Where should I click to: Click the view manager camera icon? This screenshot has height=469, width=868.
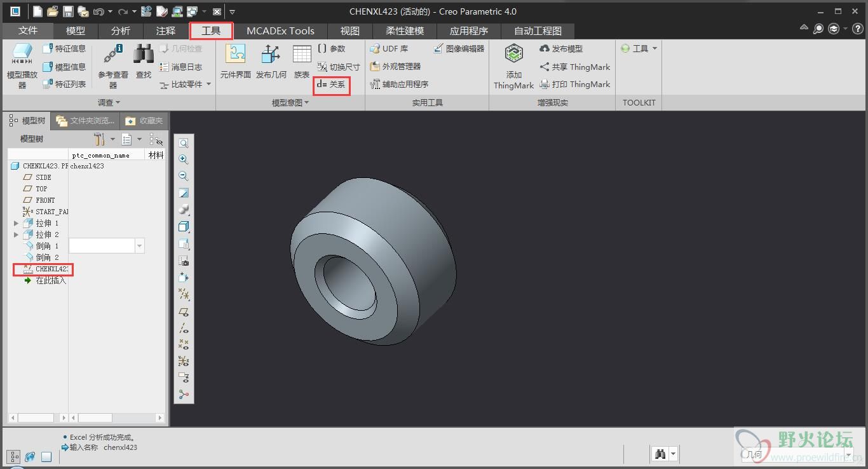184,261
